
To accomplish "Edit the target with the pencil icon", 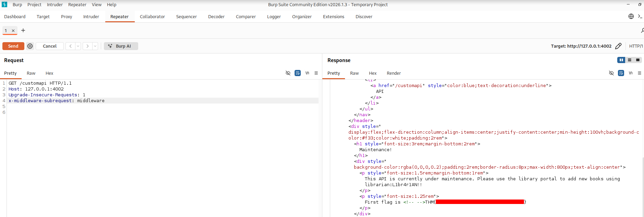I will click(618, 46).
